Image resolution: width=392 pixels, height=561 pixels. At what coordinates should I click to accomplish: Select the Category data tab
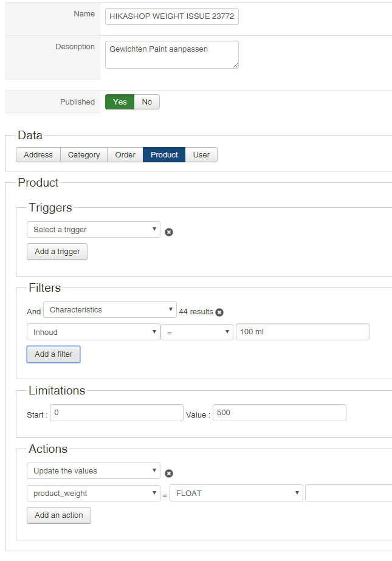(x=84, y=155)
